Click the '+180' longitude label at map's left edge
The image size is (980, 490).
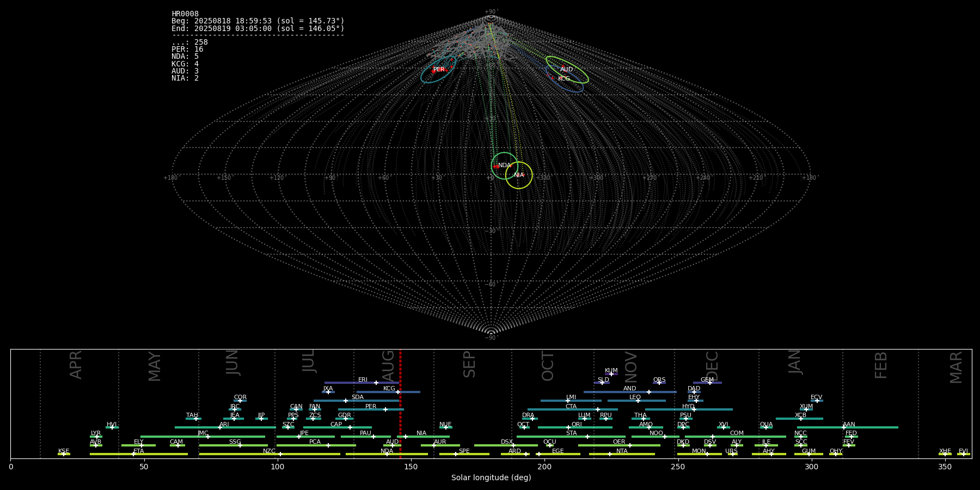[171, 178]
